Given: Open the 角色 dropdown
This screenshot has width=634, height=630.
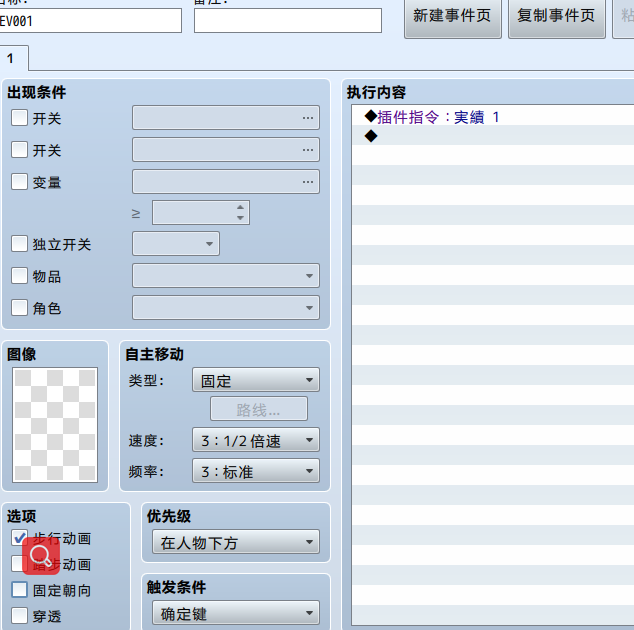Looking at the screenshot, I should pos(226,308).
